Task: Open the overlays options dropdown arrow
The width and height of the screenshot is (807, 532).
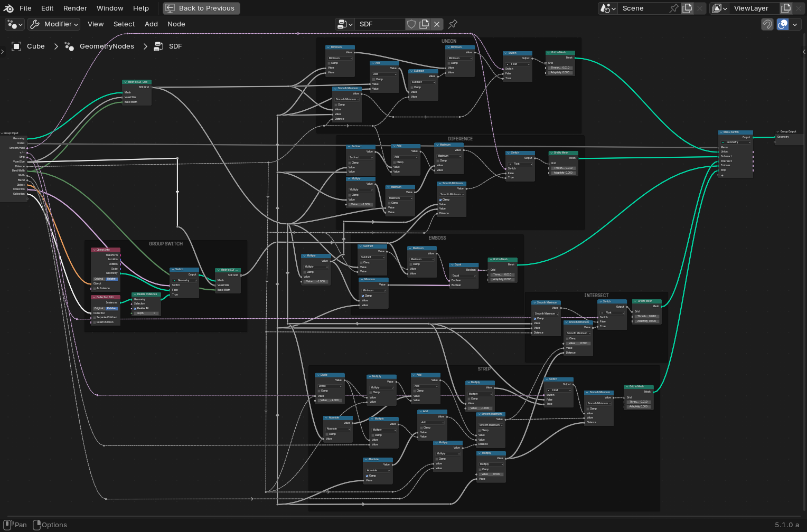Action: coord(795,24)
